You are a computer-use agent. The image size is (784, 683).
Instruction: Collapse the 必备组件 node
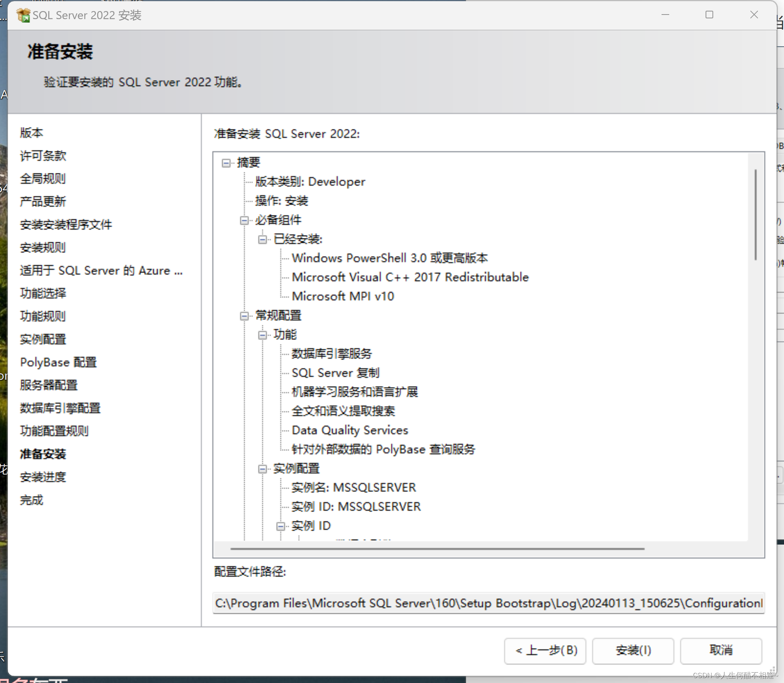pos(244,221)
